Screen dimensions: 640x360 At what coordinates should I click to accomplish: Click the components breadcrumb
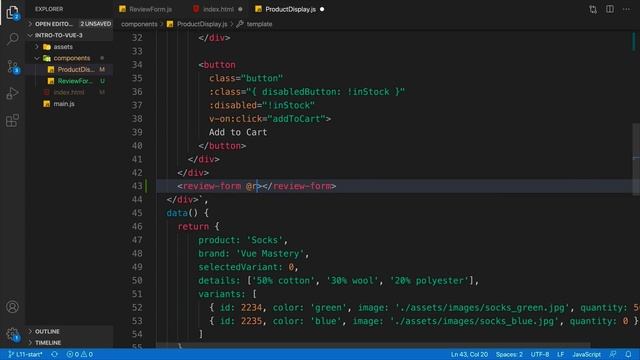139,24
